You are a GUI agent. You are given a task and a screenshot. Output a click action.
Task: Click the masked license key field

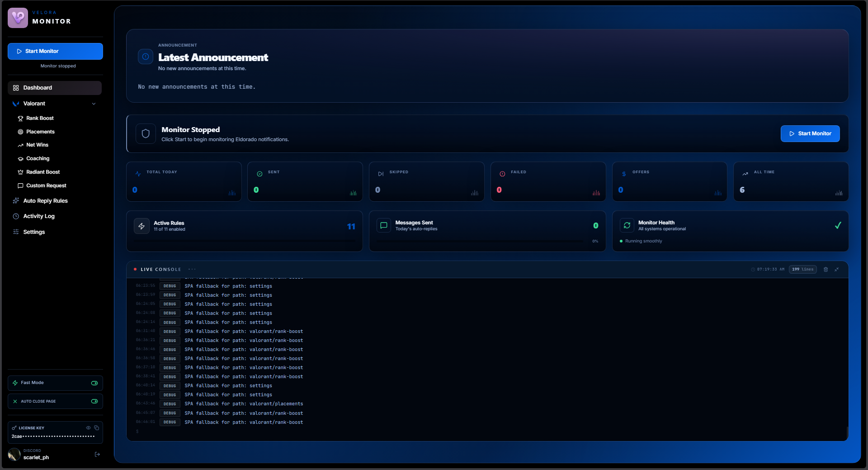click(53, 437)
